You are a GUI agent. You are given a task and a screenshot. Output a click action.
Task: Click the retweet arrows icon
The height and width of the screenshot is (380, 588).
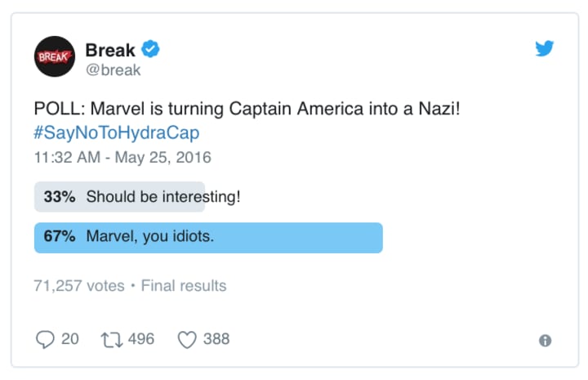pos(111,338)
